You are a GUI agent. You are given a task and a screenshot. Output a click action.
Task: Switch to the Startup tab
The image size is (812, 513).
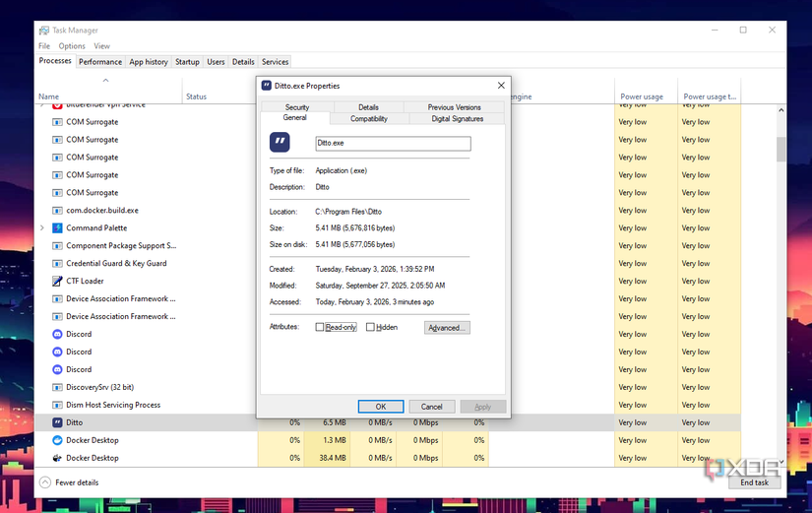(x=187, y=62)
